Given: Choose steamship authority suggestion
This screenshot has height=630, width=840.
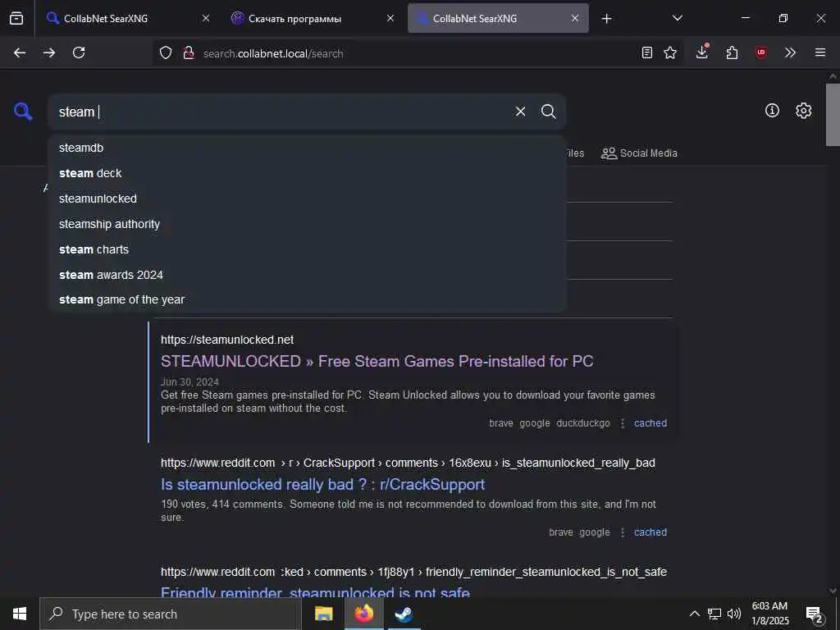Looking at the screenshot, I should coord(307,224).
